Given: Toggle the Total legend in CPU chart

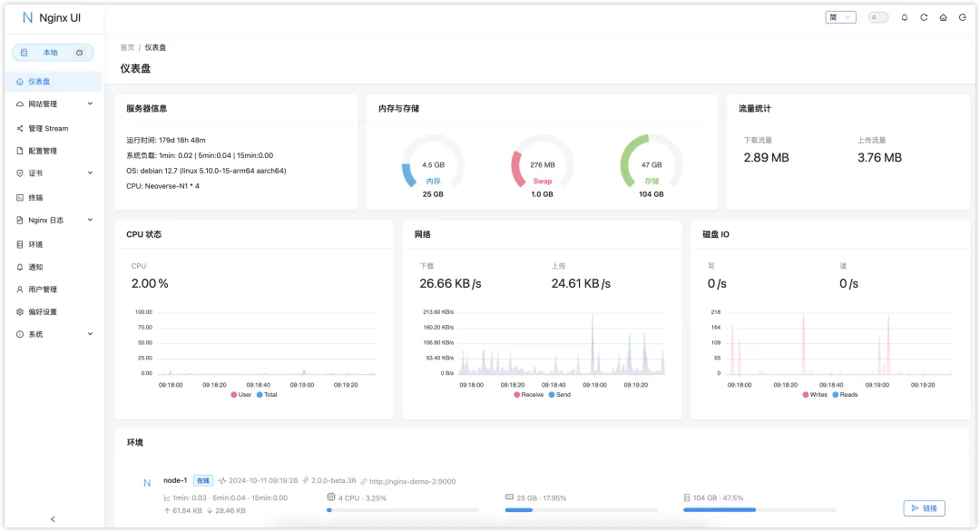Looking at the screenshot, I should (267, 395).
